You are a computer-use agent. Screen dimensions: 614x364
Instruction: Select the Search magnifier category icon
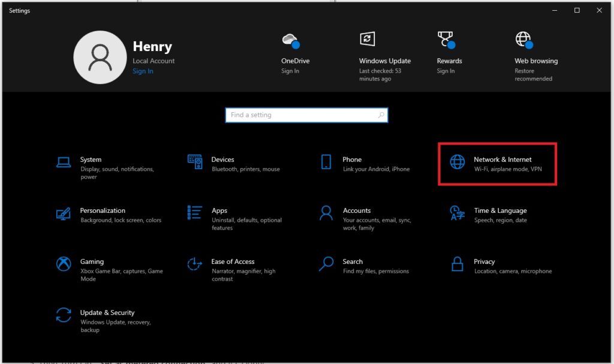[x=326, y=264]
